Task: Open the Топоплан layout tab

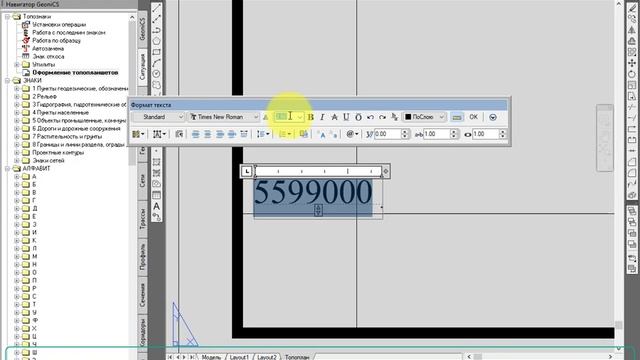Action: [x=297, y=357]
